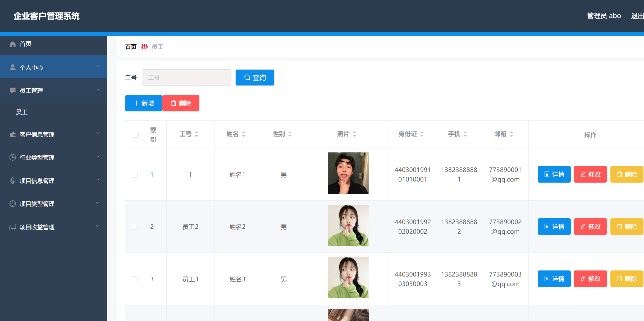Open the 员工 submenu item
The height and width of the screenshot is (321, 644).
[x=22, y=112]
